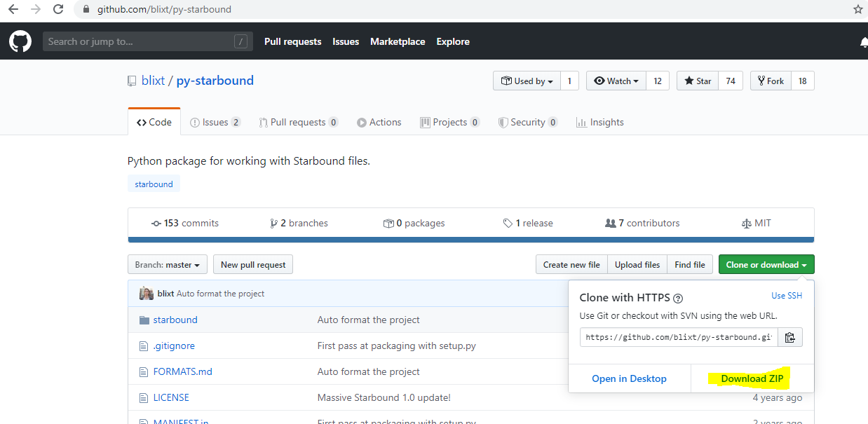The image size is (868, 424).
Task: Open the Projects tab
Action: [450, 122]
